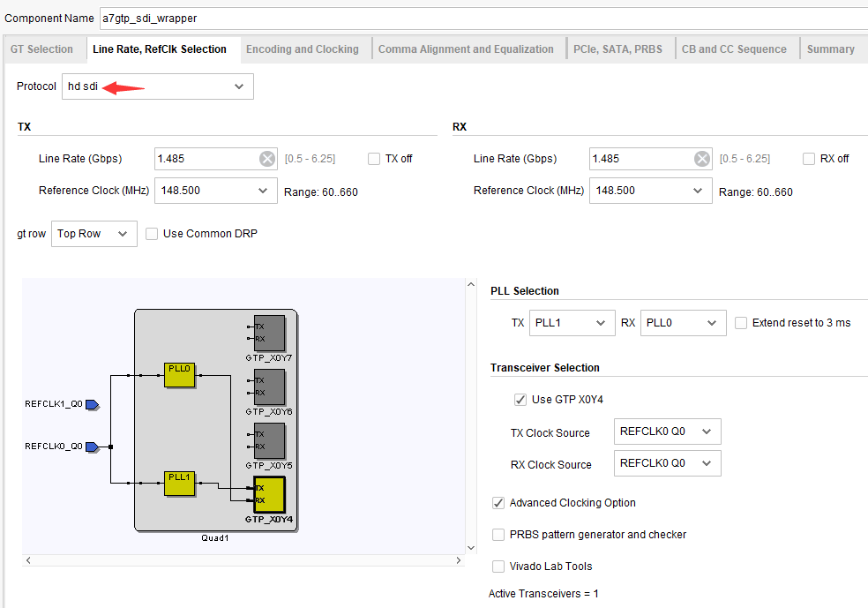The image size is (868, 608).
Task: Select the PLL1 block in diagram
Action: [x=179, y=483]
